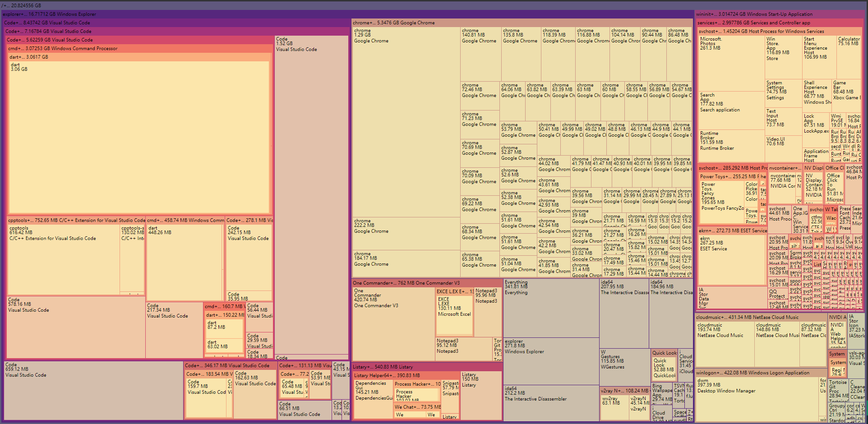The height and width of the screenshot is (424, 868).
Task: Select winlogon+ 422.08 MB Windows Logon Application header
Action: click(761, 373)
